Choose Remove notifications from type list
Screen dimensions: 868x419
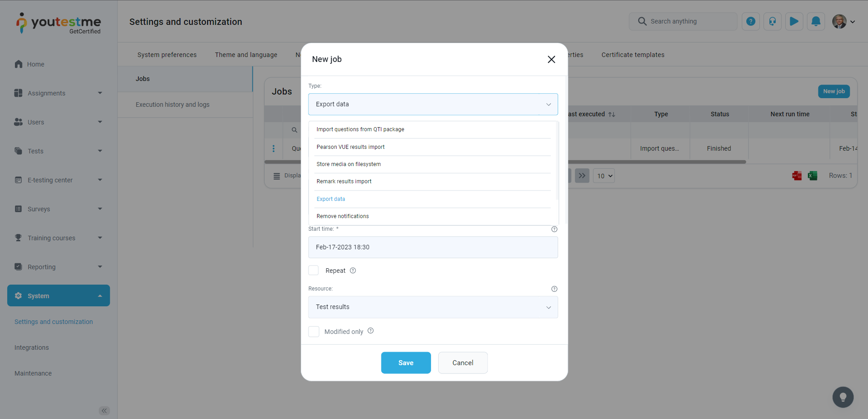[342, 216]
